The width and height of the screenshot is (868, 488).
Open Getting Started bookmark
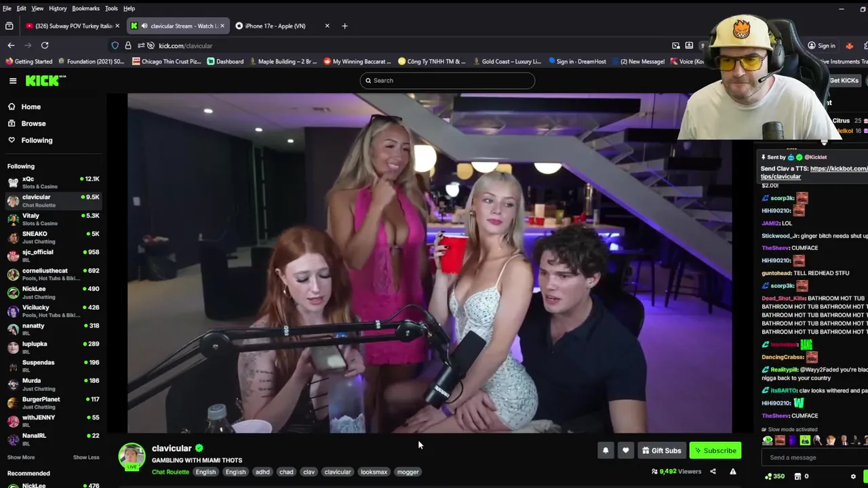click(x=28, y=61)
